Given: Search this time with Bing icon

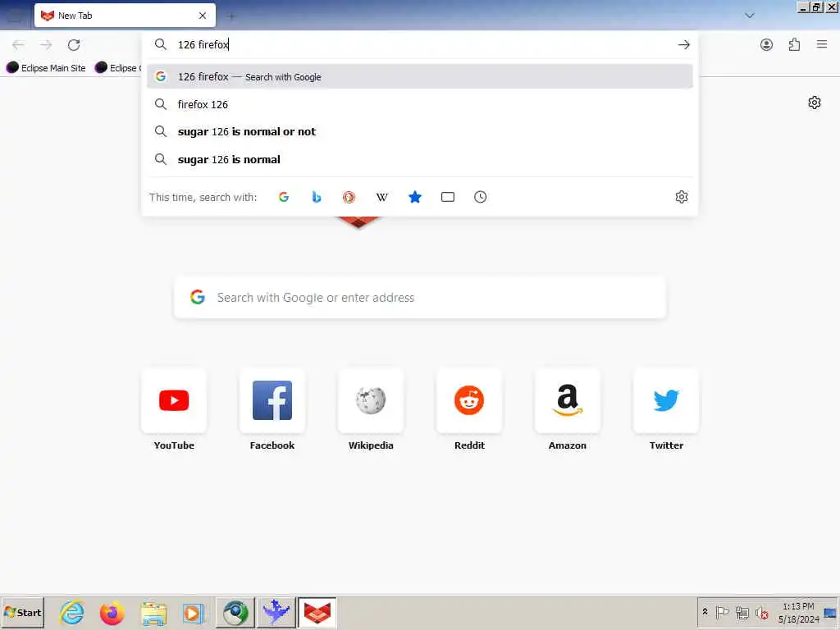Looking at the screenshot, I should click(x=317, y=197).
